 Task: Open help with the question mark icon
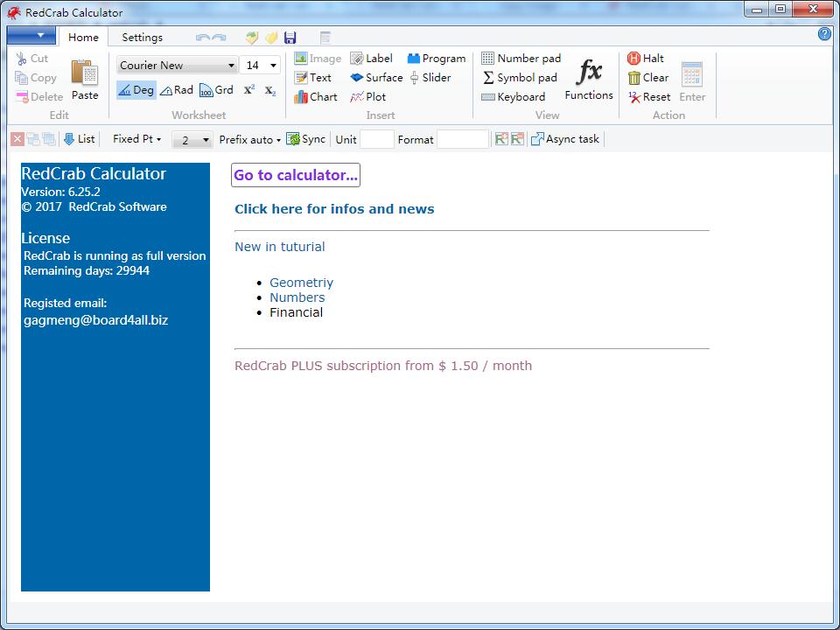pos(824,34)
